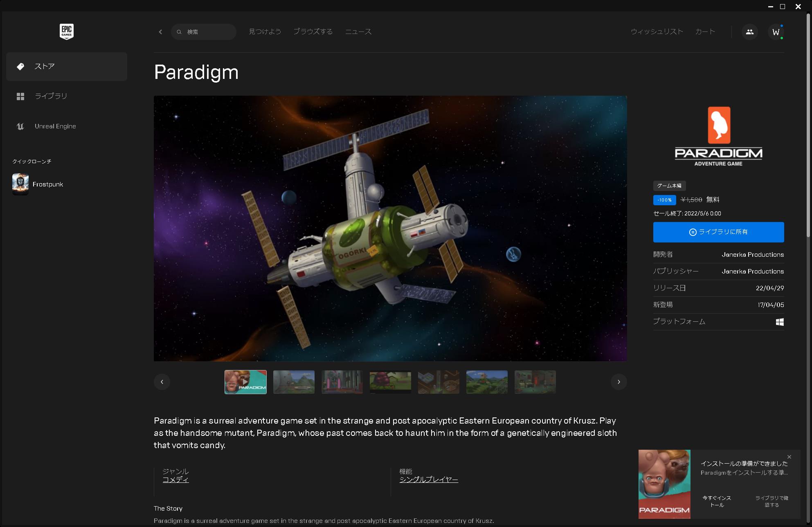Open the News (ニュース) tab

pos(358,31)
